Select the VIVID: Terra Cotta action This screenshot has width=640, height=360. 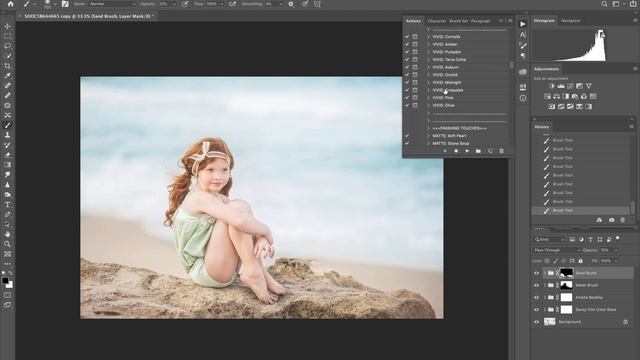point(449,60)
